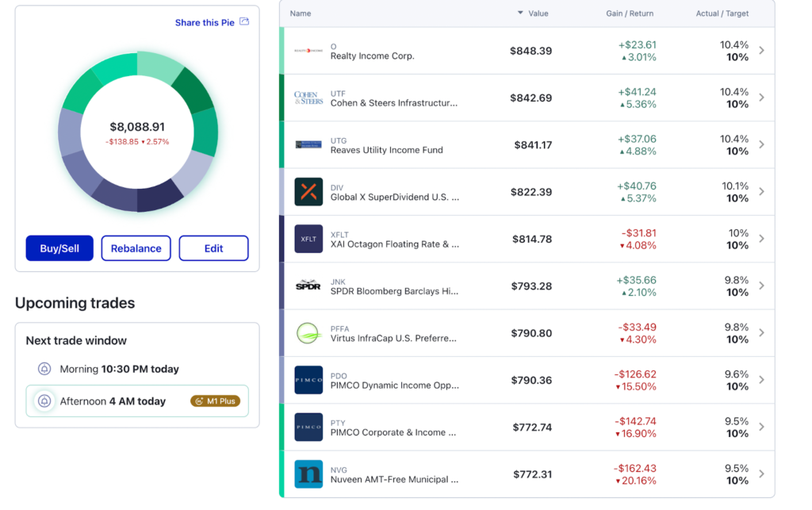
Task: Select the Afternoon 4 AM trade window
Action: tap(113, 401)
